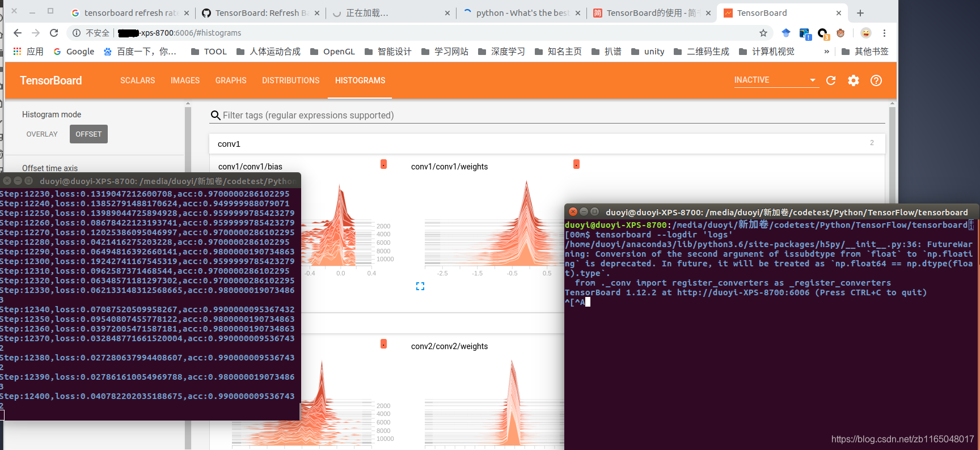Click the blue graduation cap extension icon
The image size is (980, 450).
tap(786, 33)
